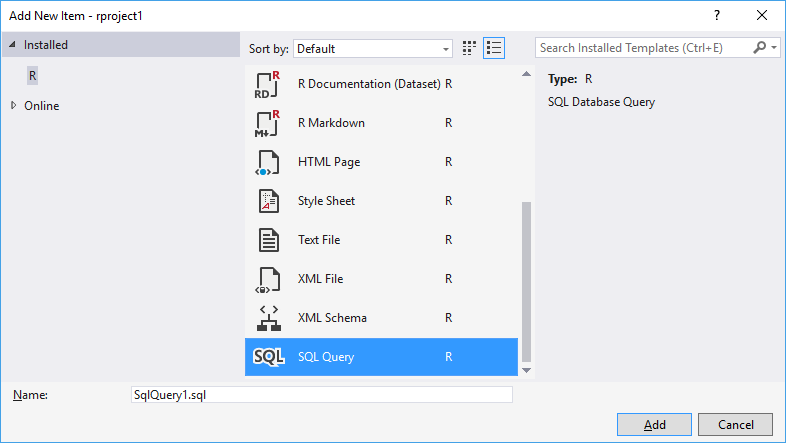
Task: Click the SQL Database Query description text
Action: tap(602, 102)
